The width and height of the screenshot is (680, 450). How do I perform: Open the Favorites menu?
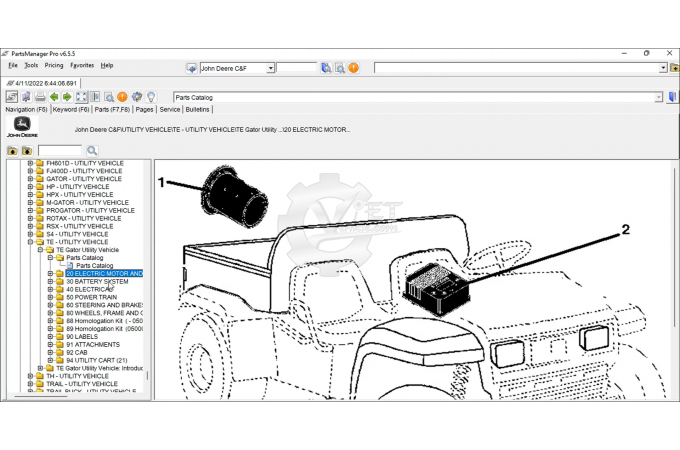82,65
